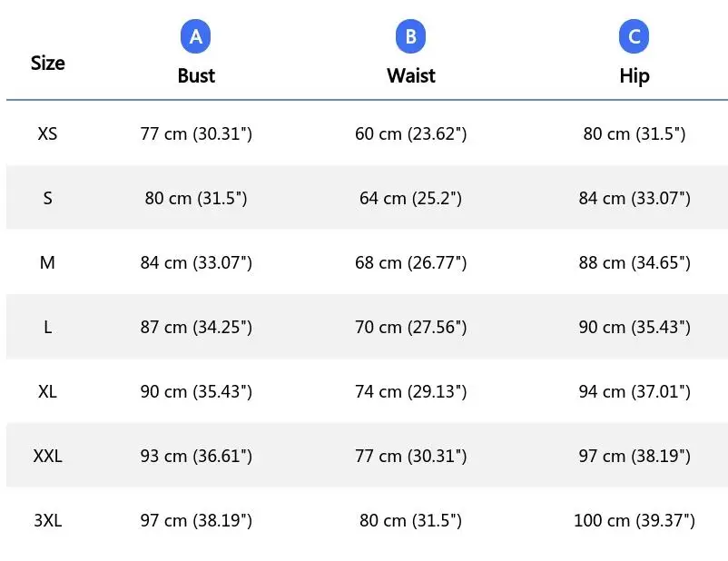Click the blue B icon above Waist
728x561 pixels.
point(410,36)
